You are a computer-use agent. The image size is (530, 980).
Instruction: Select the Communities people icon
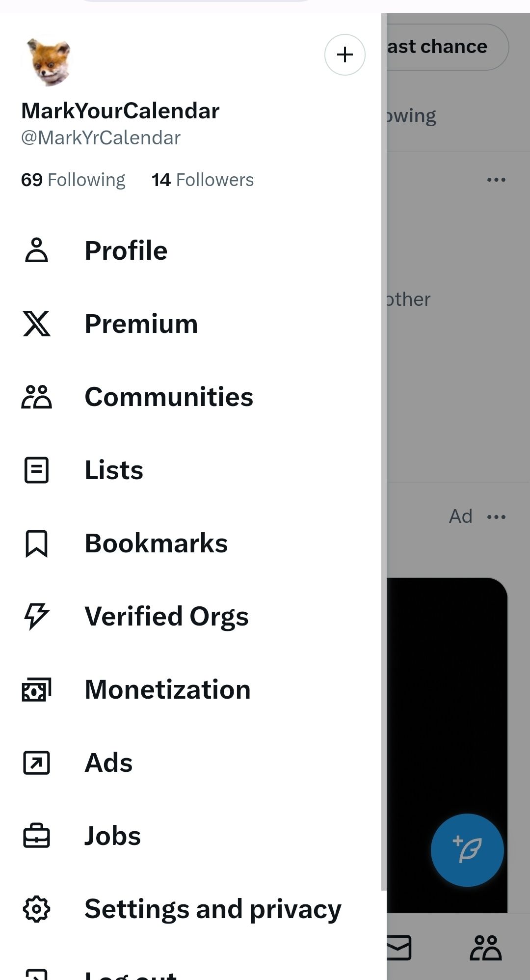[x=37, y=396]
